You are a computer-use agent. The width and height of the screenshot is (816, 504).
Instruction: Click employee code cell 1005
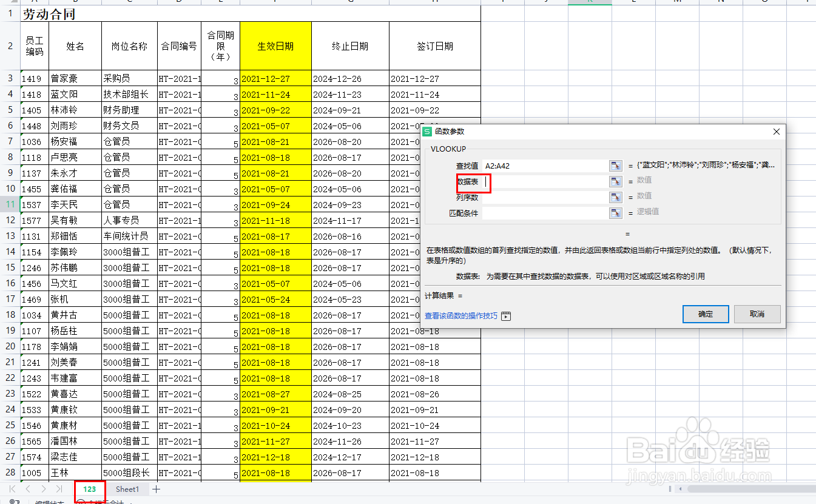[35, 472]
